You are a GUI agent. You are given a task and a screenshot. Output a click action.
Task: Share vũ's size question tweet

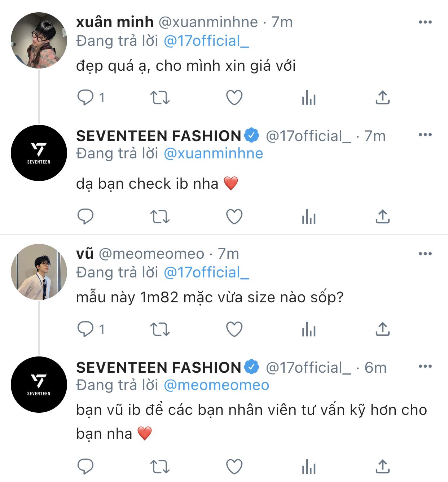[382, 329]
